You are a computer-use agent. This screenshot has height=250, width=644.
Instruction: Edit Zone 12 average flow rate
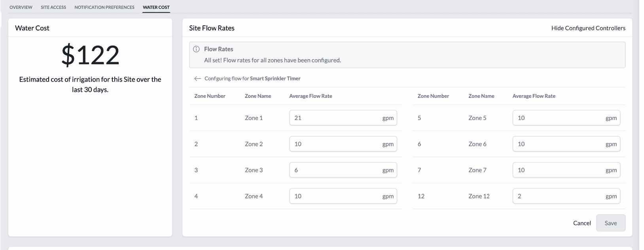coord(558,197)
